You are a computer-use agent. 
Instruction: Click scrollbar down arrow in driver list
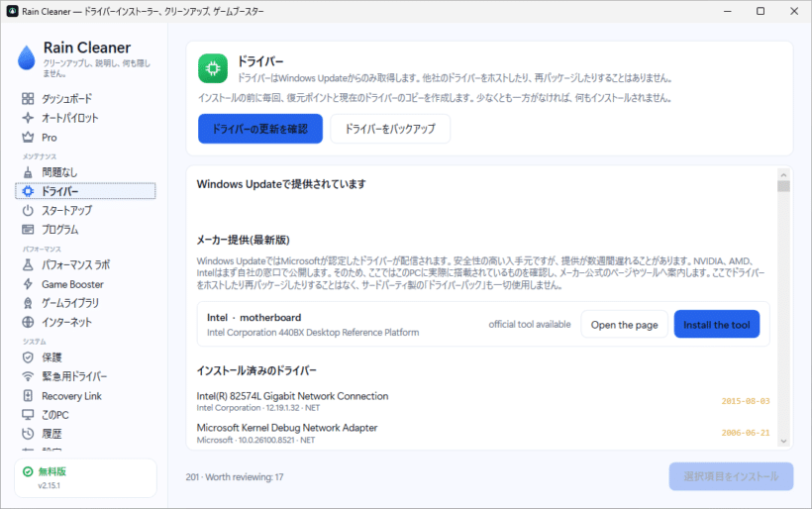783,442
